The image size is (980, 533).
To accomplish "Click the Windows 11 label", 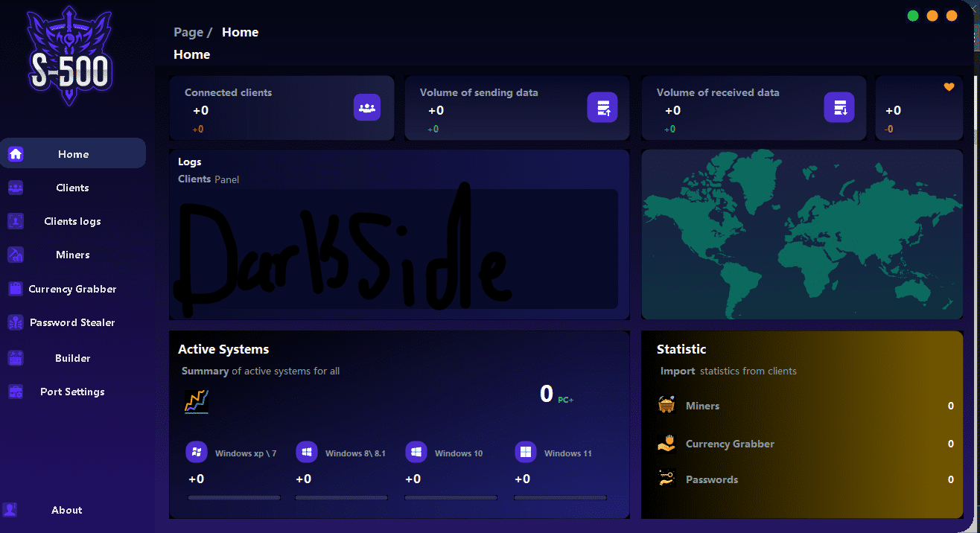I will [x=567, y=453].
